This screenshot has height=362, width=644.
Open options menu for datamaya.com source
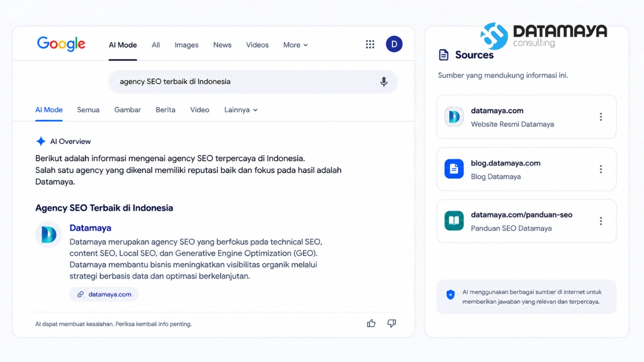(601, 117)
